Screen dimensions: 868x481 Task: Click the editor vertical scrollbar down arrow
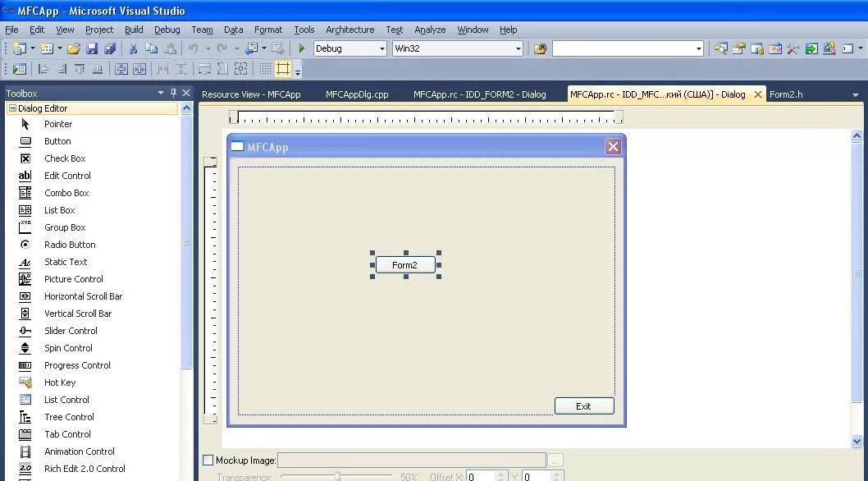tap(857, 441)
